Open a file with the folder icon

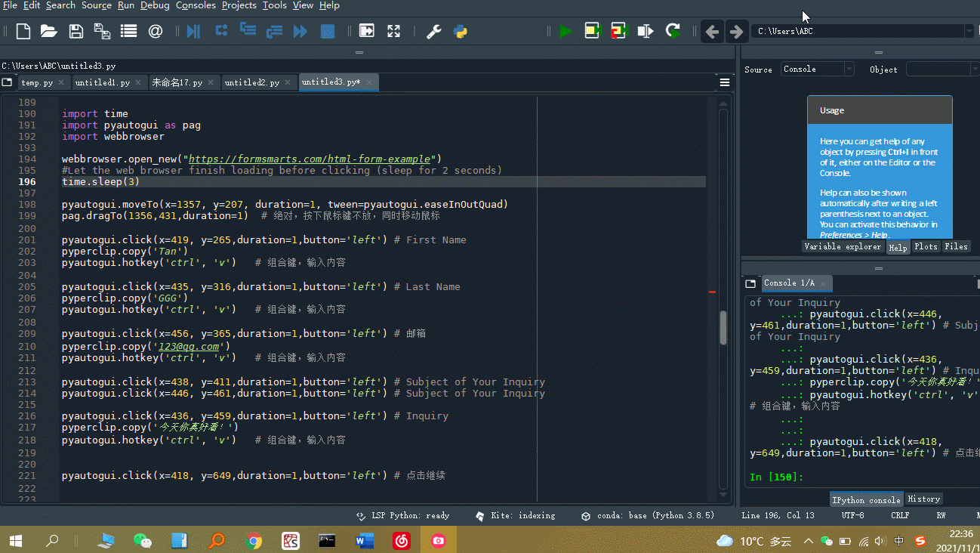point(48,31)
